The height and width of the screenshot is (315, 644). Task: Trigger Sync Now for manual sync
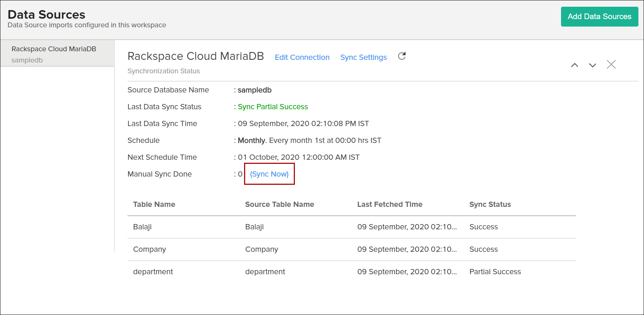(269, 174)
